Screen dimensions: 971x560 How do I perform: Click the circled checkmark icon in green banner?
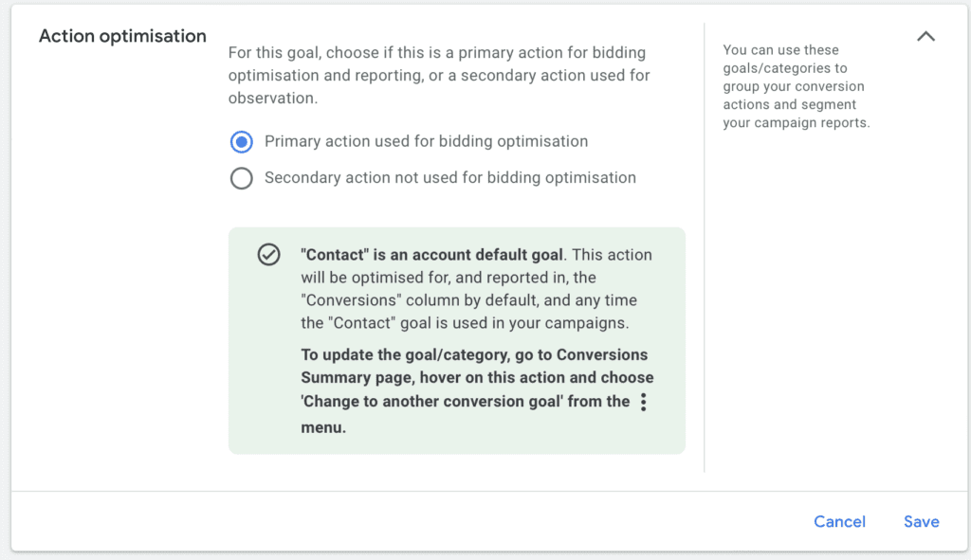[x=269, y=255]
